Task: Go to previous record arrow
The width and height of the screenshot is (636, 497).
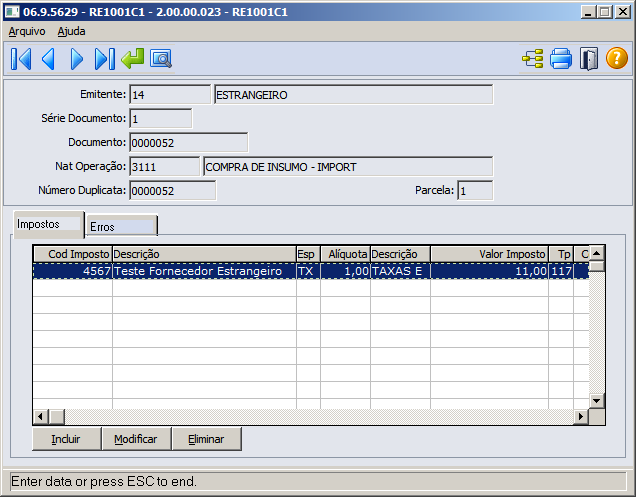Action: coord(48,59)
